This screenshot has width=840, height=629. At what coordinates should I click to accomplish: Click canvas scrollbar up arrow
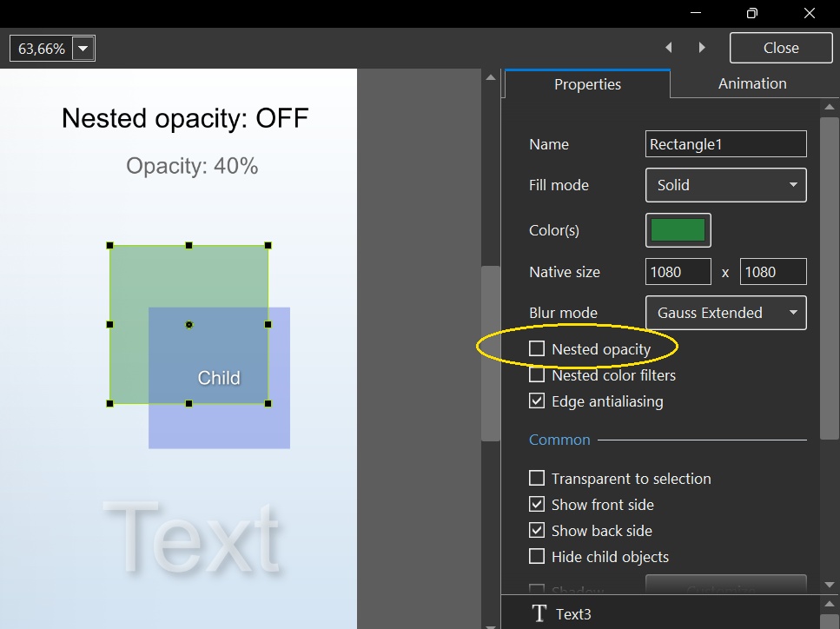(491, 78)
